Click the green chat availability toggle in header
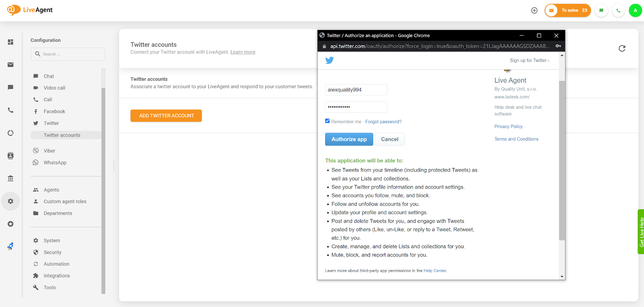Image resolution: width=644 pixels, height=307 pixels. click(x=601, y=10)
